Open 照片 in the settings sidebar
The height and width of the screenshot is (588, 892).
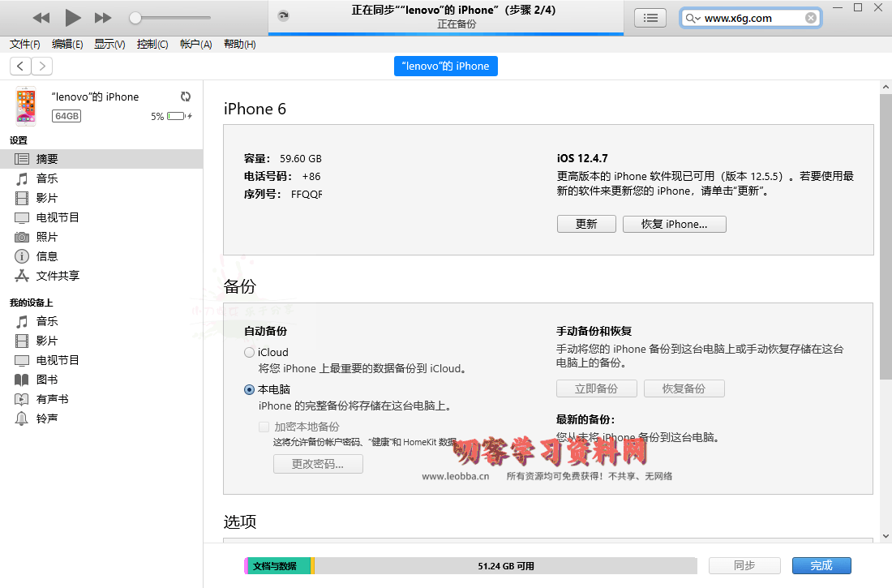tap(101, 237)
